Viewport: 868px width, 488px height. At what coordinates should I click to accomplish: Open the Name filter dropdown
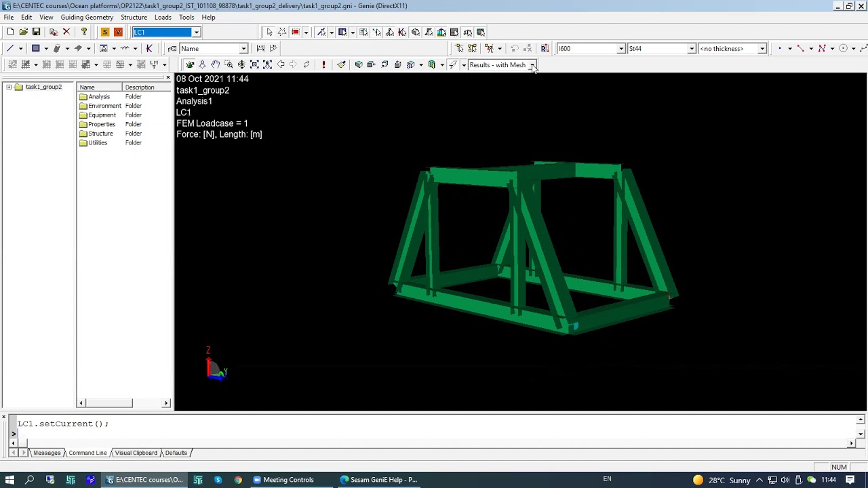pyautogui.click(x=243, y=48)
